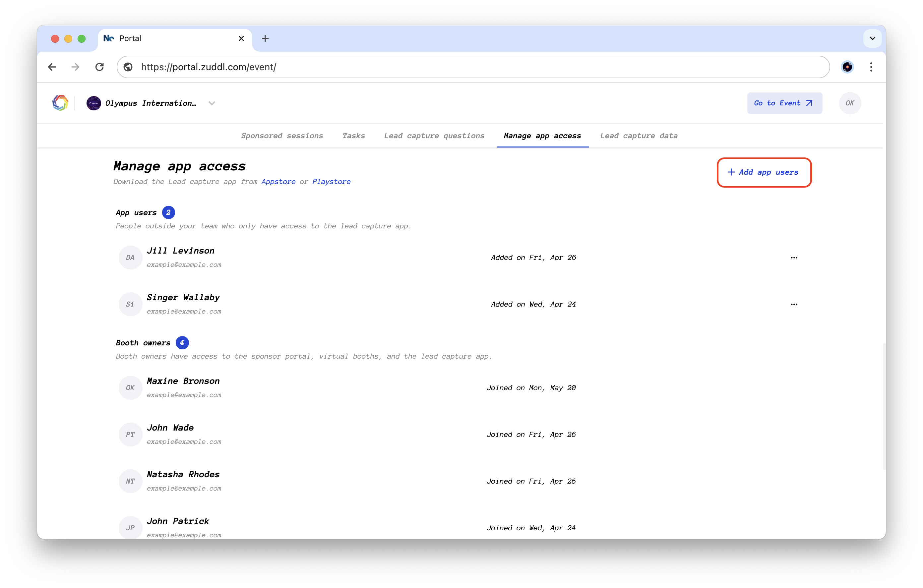Open Jill Levinson's three-dot options menu
The image size is (923, 588).
tap(793, 258)
